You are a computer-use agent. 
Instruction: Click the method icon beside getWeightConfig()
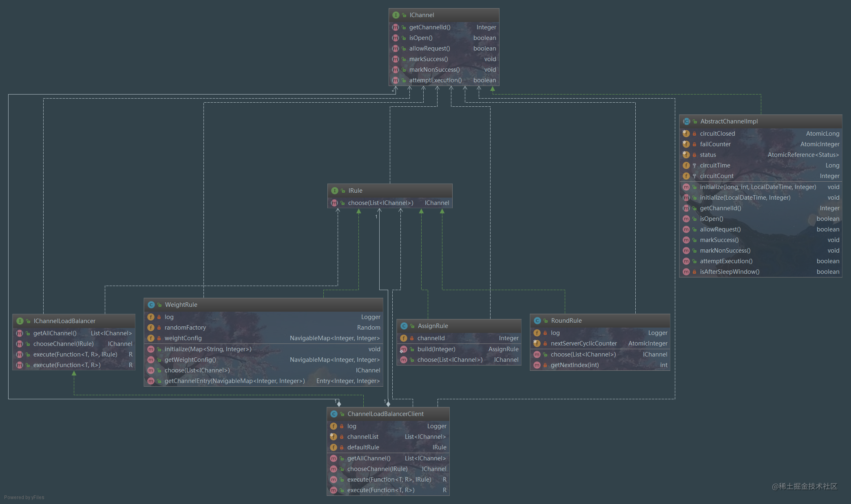point(151,360)
